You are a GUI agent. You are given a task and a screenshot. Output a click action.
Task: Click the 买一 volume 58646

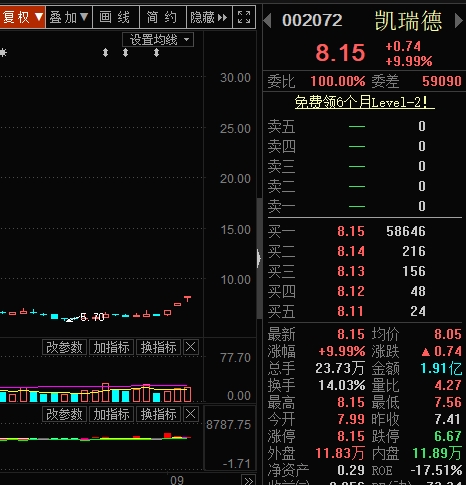point(406,231)
